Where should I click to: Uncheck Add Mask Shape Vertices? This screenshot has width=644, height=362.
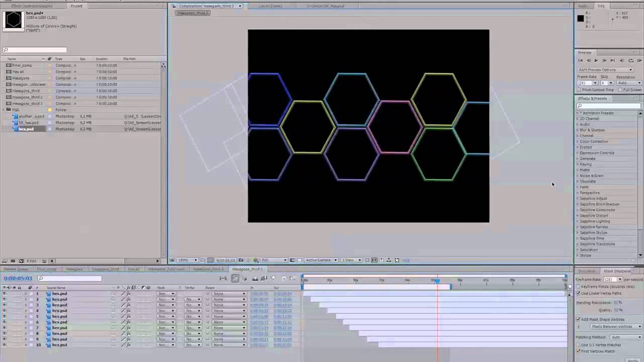pos(578,319)
